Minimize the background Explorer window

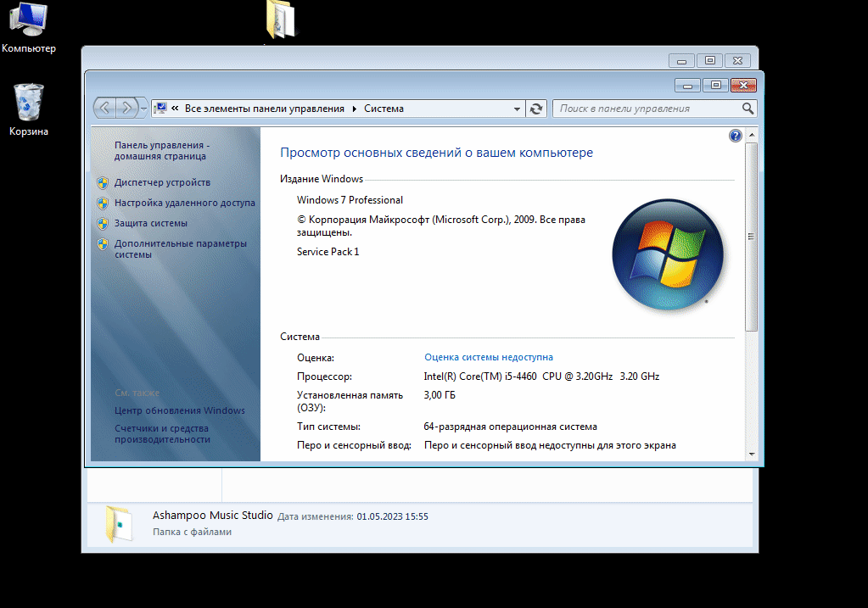pyautogui.click(x=682, y=60)
